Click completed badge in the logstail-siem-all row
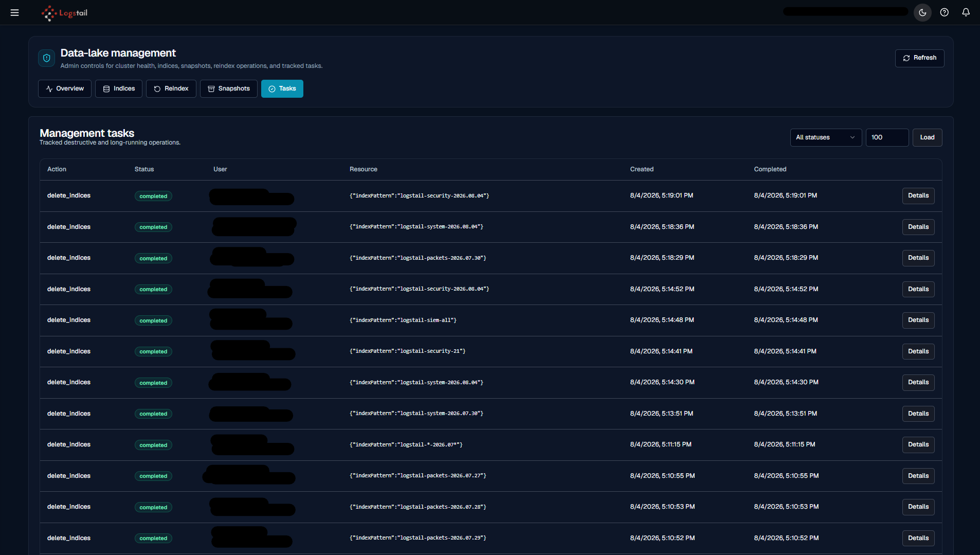980x555 pixels. pos(153,320)
